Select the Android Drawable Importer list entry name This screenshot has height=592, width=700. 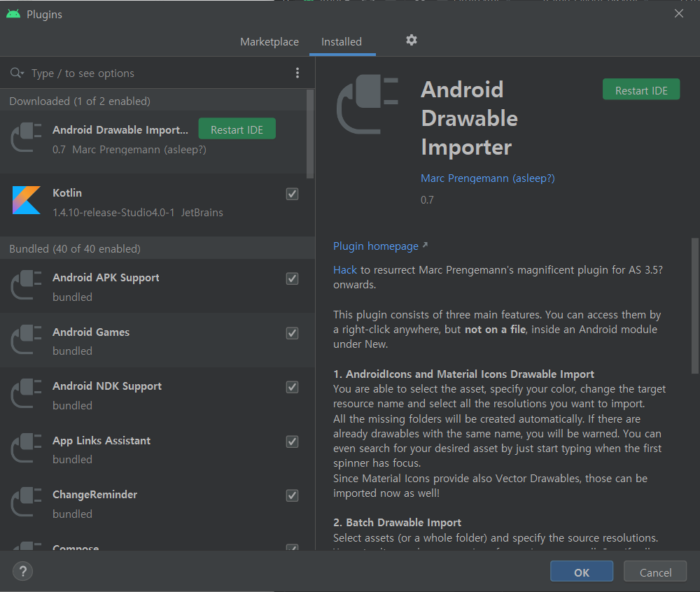[120, 130]
